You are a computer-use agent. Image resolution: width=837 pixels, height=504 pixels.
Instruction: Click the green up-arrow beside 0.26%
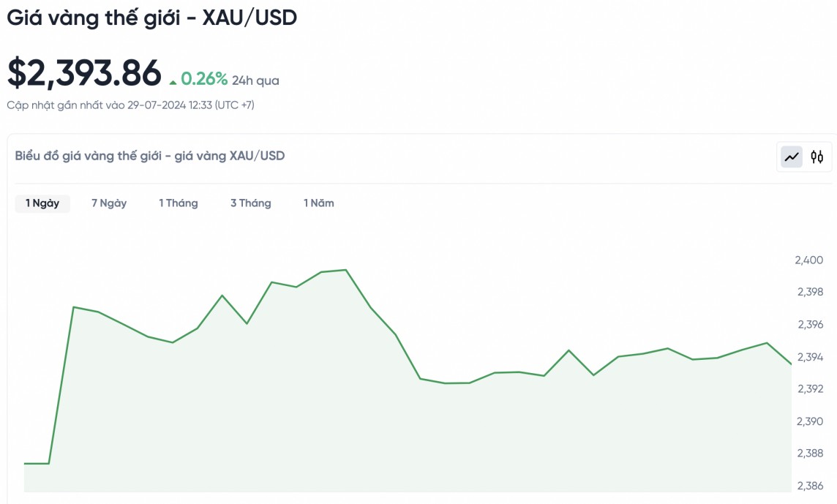click(x=173, y=82)
